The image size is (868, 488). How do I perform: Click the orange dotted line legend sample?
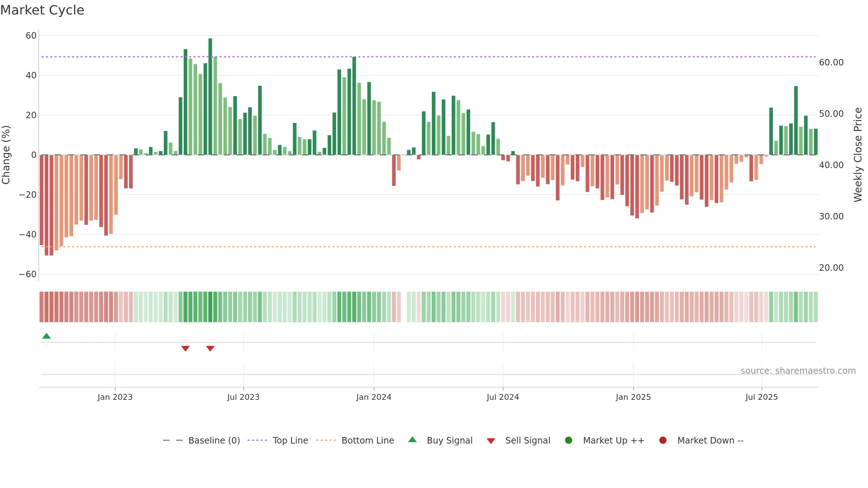click(326, 440)
